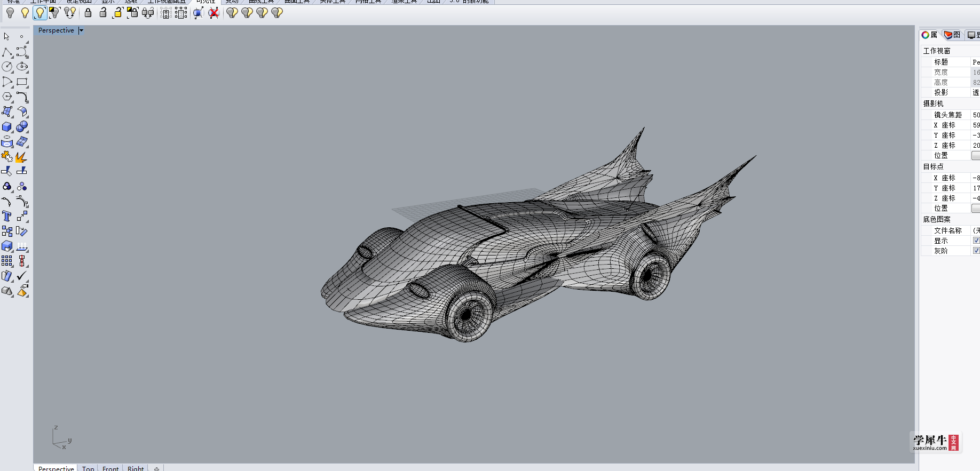Select the Boolean union spheres tool

pos(22,127)
